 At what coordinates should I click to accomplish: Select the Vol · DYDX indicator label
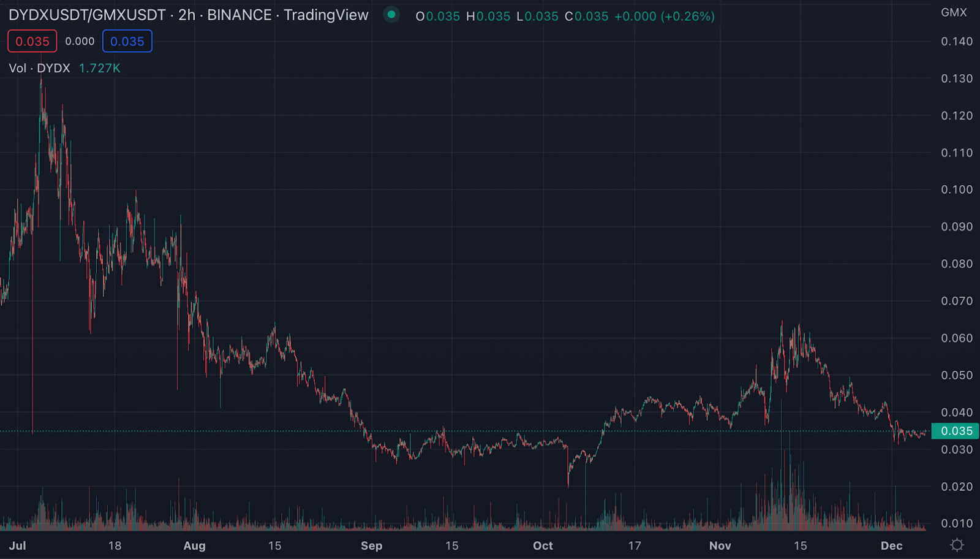pos(40,68)
